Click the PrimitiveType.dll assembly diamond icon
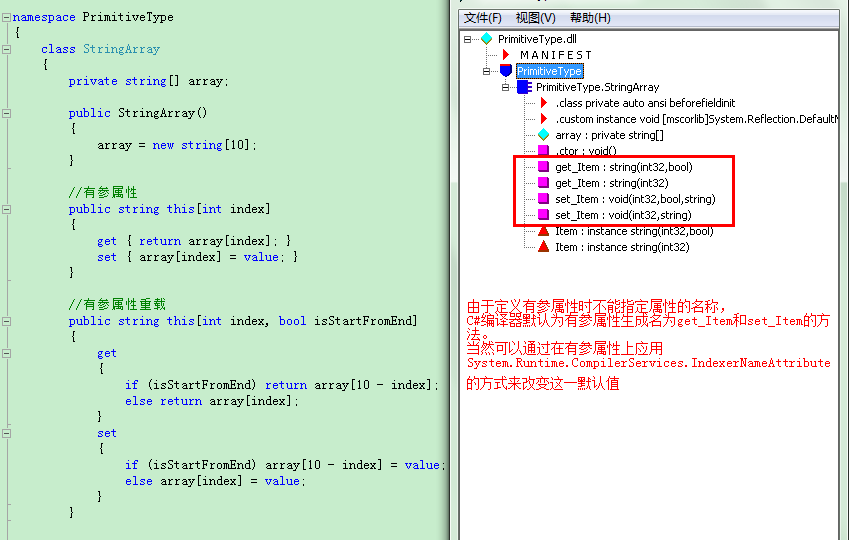This screenshot has width=849, height=540. coord(486,39)
